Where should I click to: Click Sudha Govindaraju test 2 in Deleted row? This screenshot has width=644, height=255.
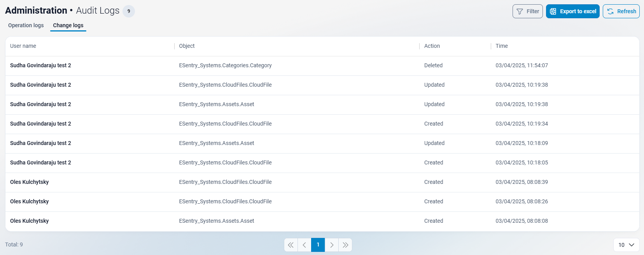point(40,65)
